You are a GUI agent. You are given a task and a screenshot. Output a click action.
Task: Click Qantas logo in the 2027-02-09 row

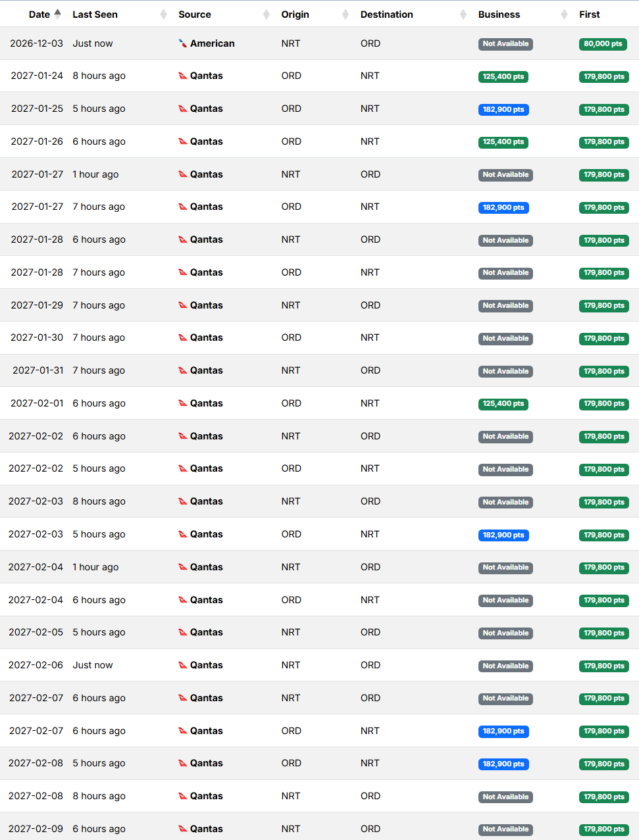183,829
